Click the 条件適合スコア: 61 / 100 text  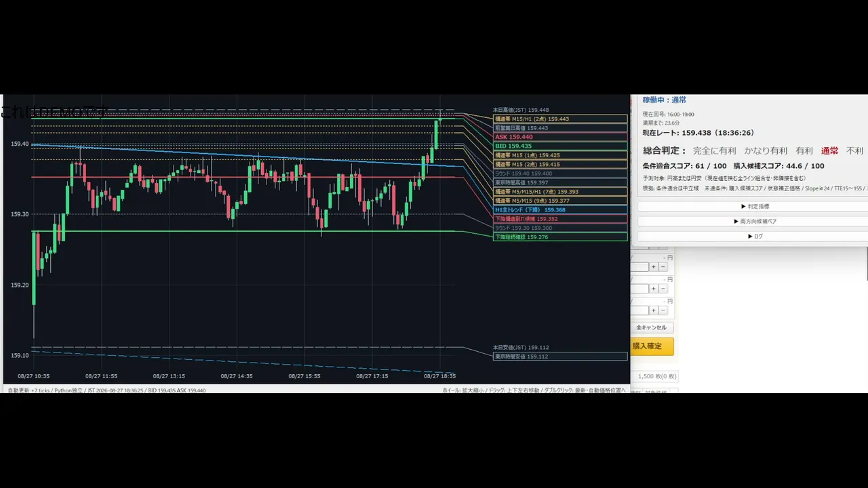pos(684,166)
